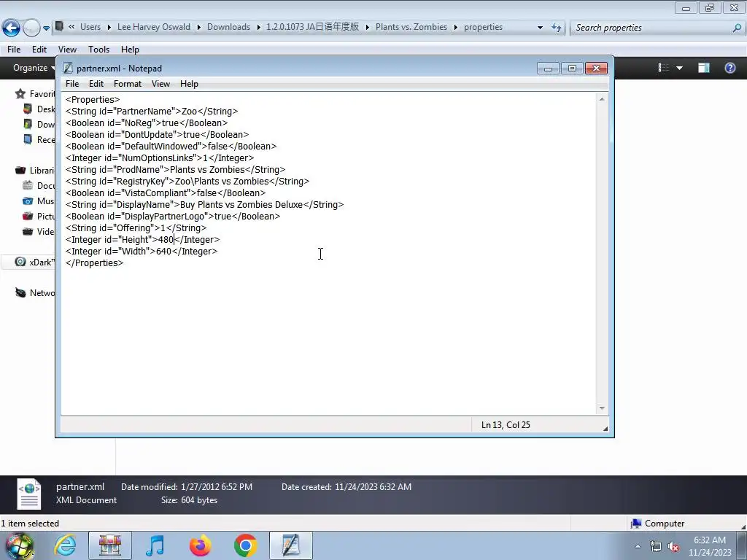Click the DisplayName Buy Plants vs Zombies line
Image resolution: width=747 pixels, height=560 pixels.
point(204,205)
